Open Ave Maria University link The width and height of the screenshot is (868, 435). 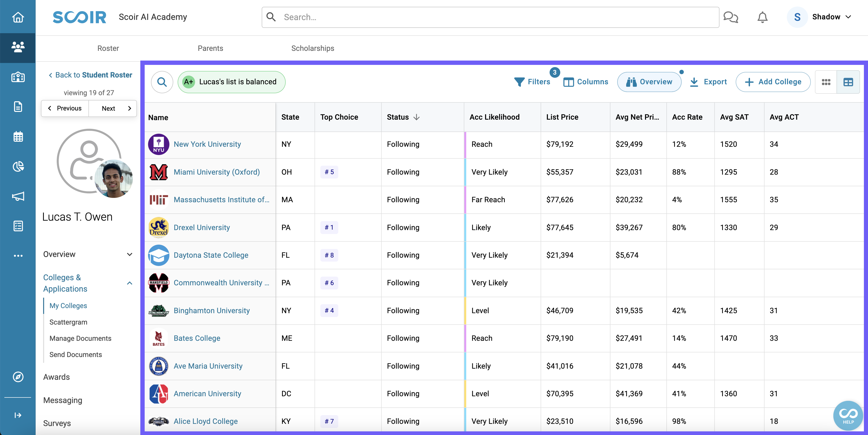[208, 366]
